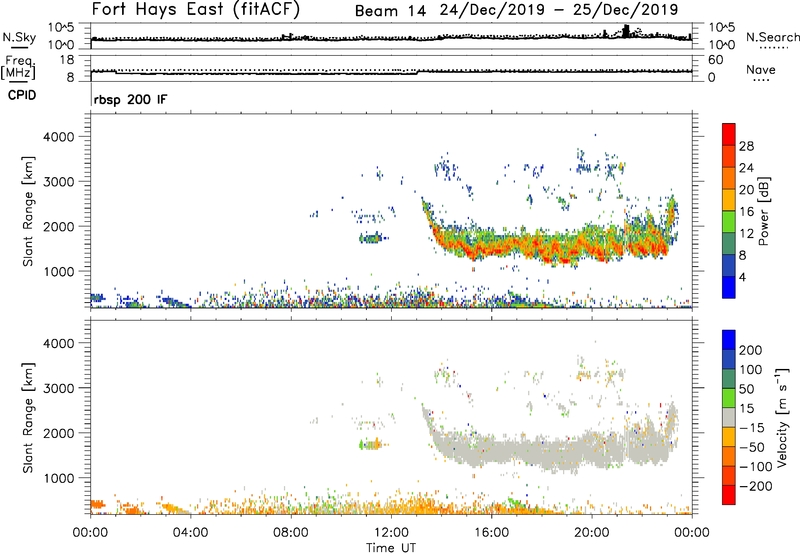
Task: Click the small backscatter patch near 11:00 in the power panel
Action: pyautogui.click(x=372, y=238)
